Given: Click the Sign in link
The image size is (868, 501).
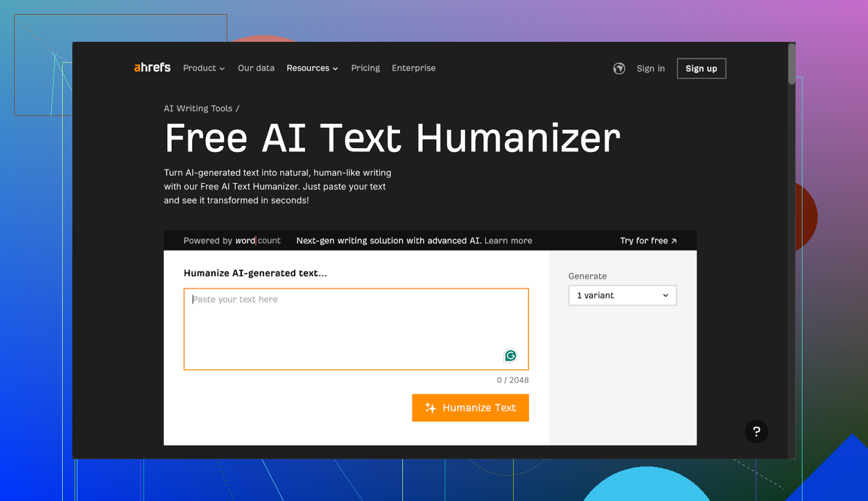Looking at the screenshot, I should point(650,68).
